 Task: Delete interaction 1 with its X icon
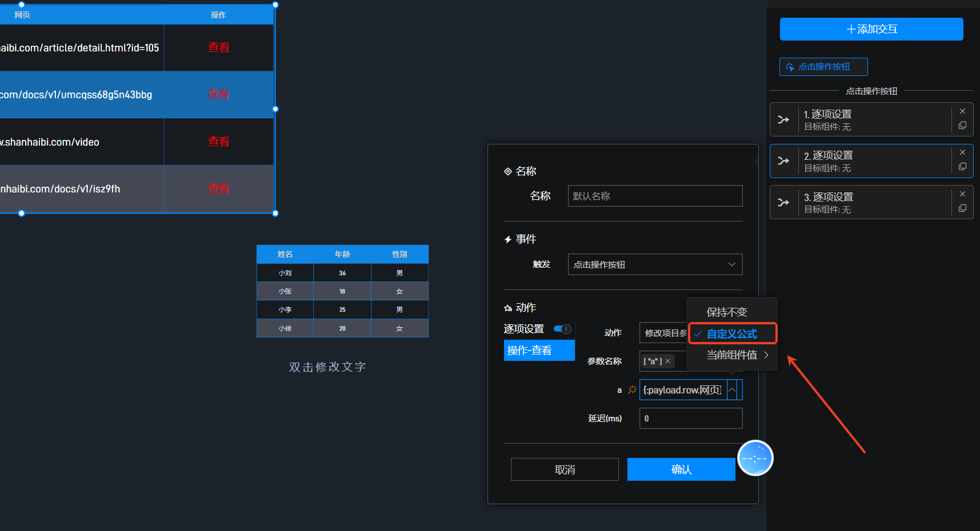(962, 111)
